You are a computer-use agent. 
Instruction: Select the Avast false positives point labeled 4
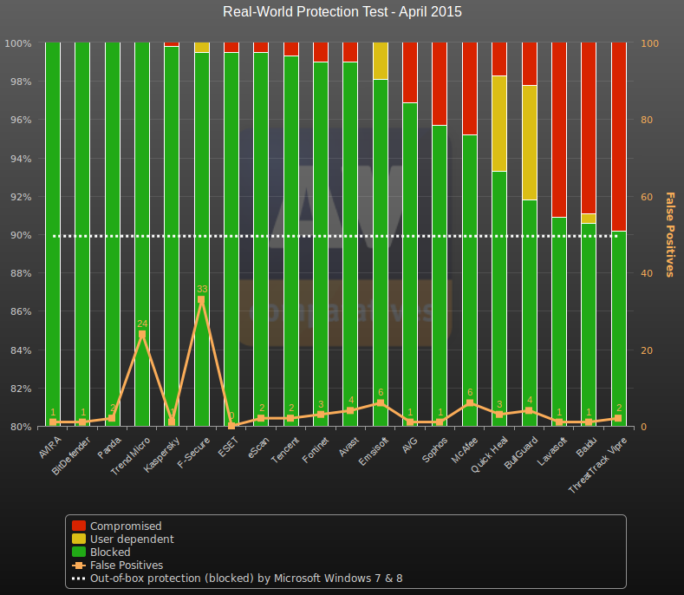(350, 410)
